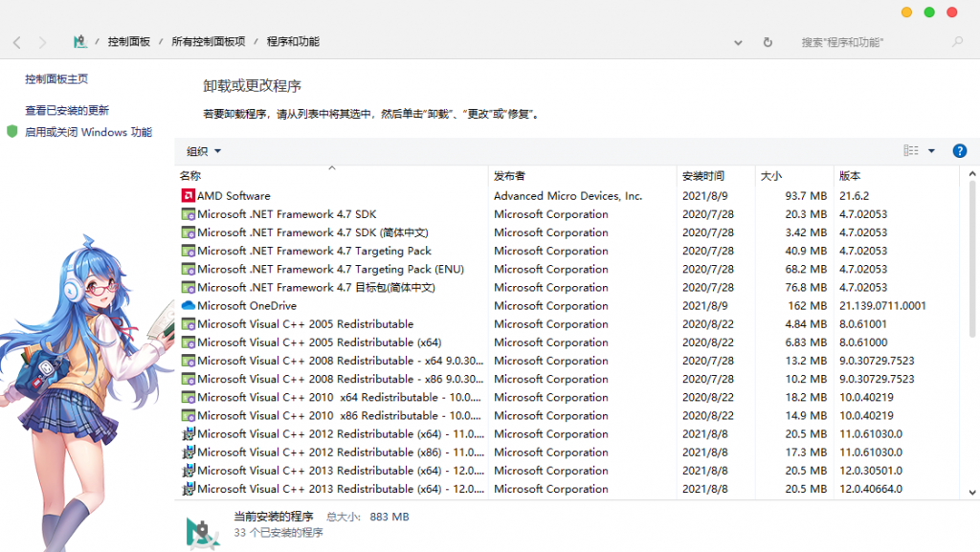Sort by the 大小 column header
This screenshot has height=552, width=980.
[794, 175]
